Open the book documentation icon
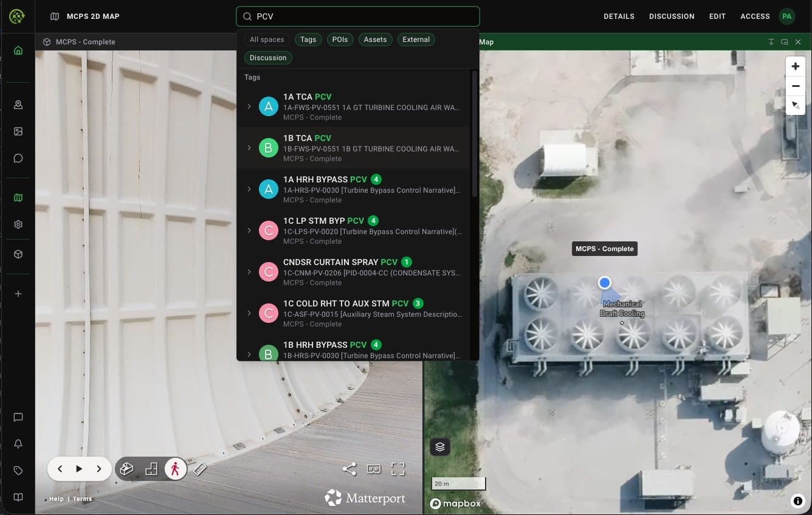Screen dimensions: 812x515 coord(18,497)
